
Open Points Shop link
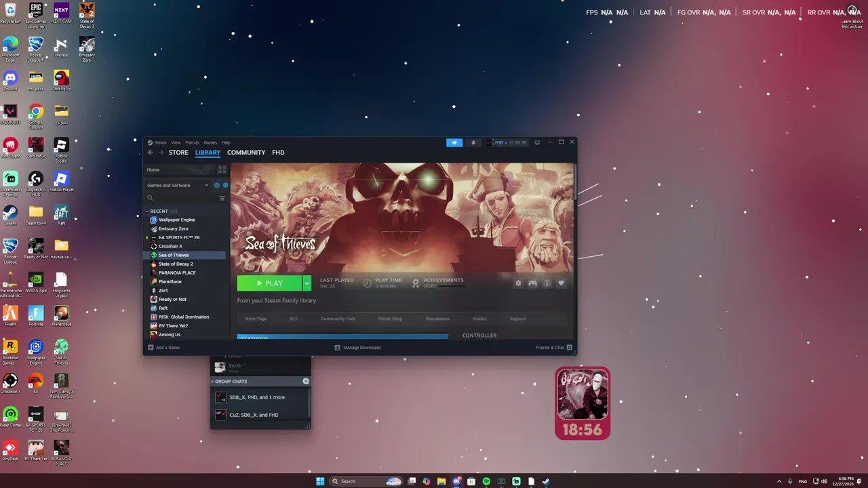tap(390, 319)
